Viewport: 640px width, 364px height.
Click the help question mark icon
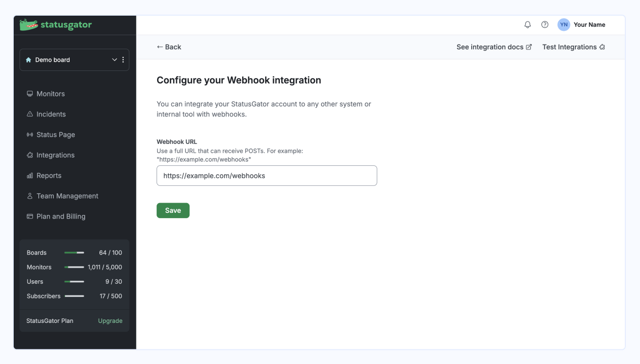[x=545, y=24]
